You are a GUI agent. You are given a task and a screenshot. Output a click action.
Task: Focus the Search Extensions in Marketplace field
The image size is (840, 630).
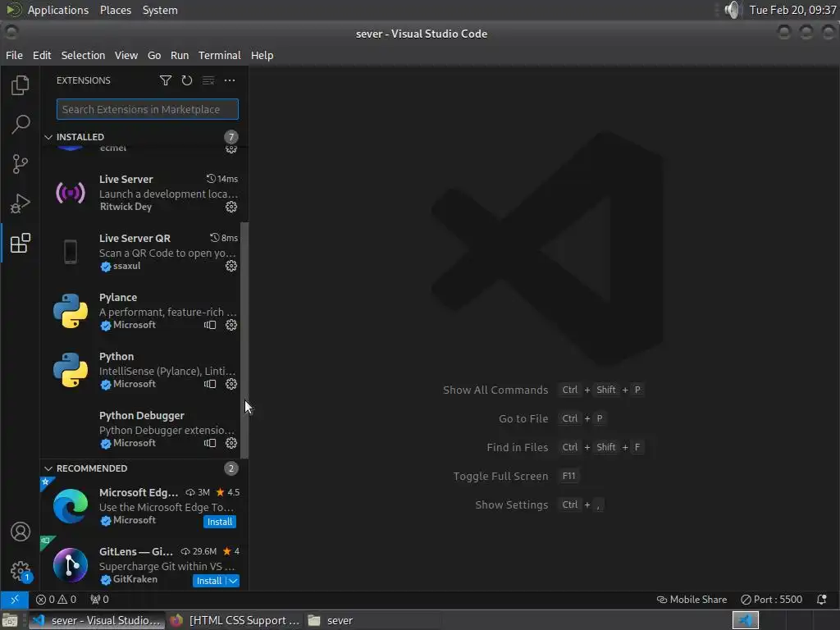coord(148,109)
